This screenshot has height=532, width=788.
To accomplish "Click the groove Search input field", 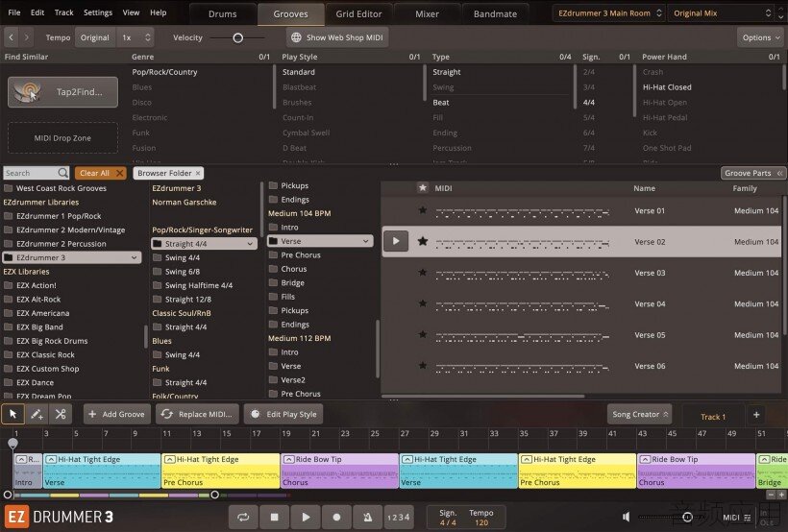I will [30, 173].
